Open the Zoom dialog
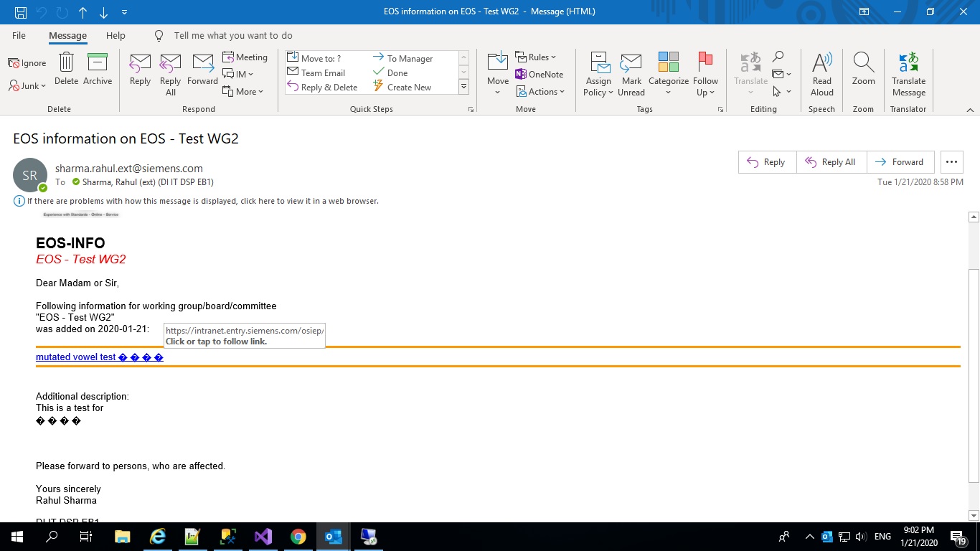This screenshot has width=980, height=551. [863, 70]
